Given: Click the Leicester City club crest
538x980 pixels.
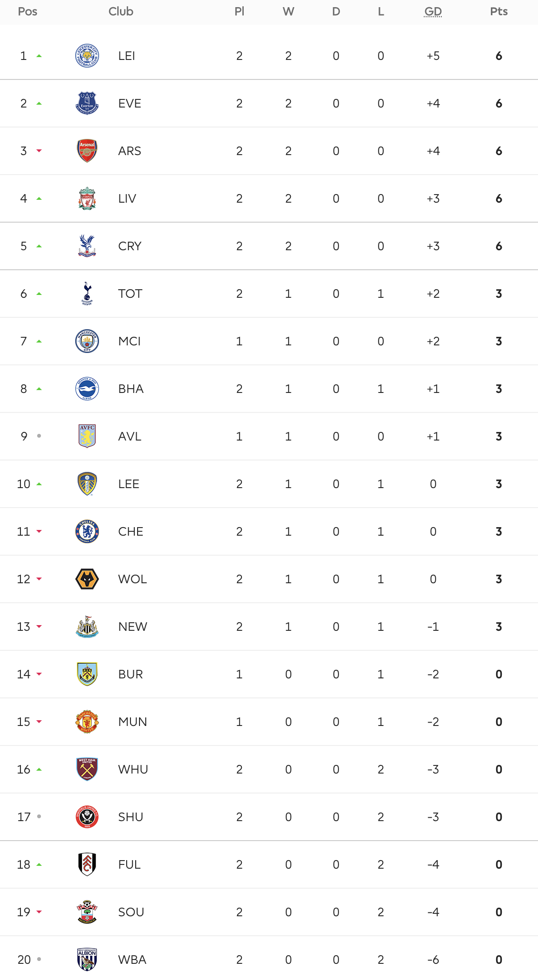Looking at the screenshot, I should click(87, 56).
